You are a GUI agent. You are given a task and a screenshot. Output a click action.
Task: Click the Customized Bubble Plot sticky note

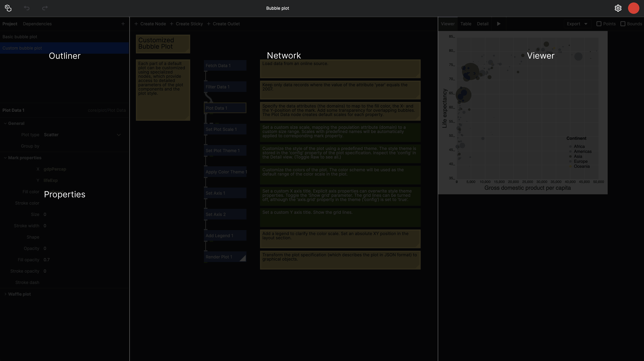163,44
